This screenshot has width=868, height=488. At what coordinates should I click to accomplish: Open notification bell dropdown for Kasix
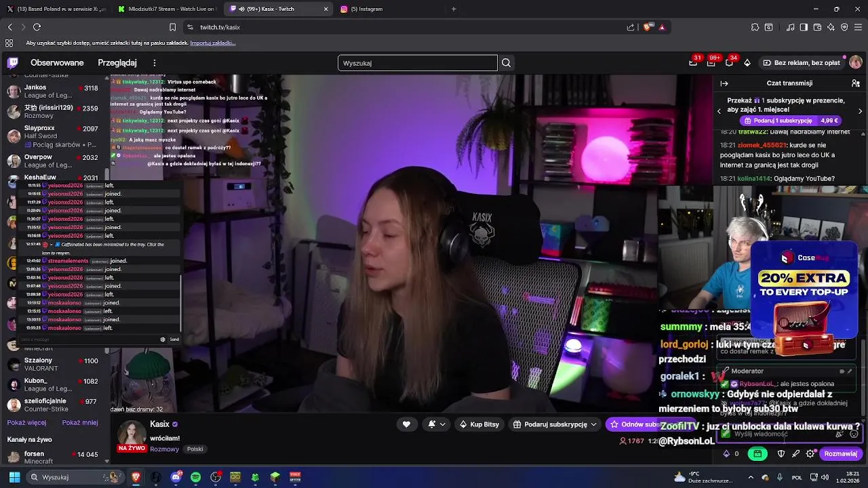pos(437,424)
